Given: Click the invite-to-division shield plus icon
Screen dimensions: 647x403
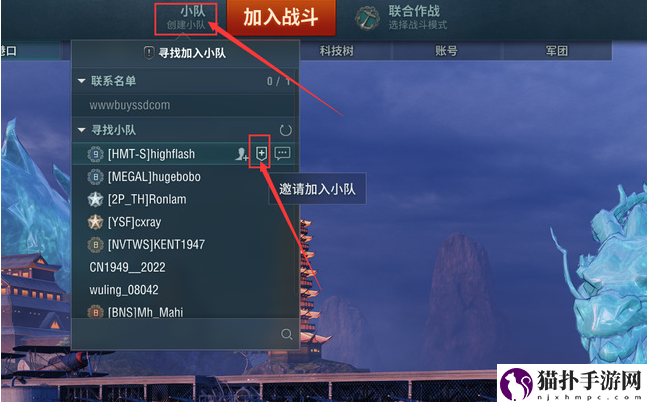Looking at the screenshot, I should (261, 153).
